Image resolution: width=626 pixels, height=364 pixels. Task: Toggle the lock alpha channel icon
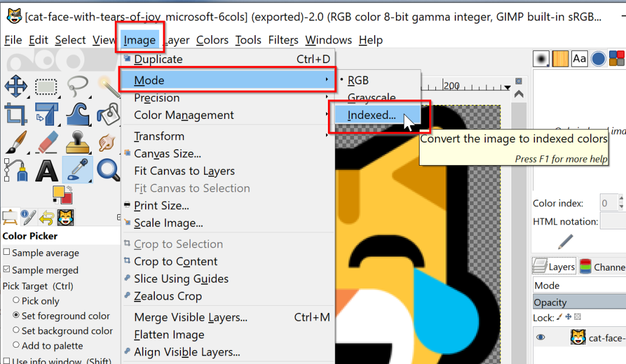[x=577, y=317]
